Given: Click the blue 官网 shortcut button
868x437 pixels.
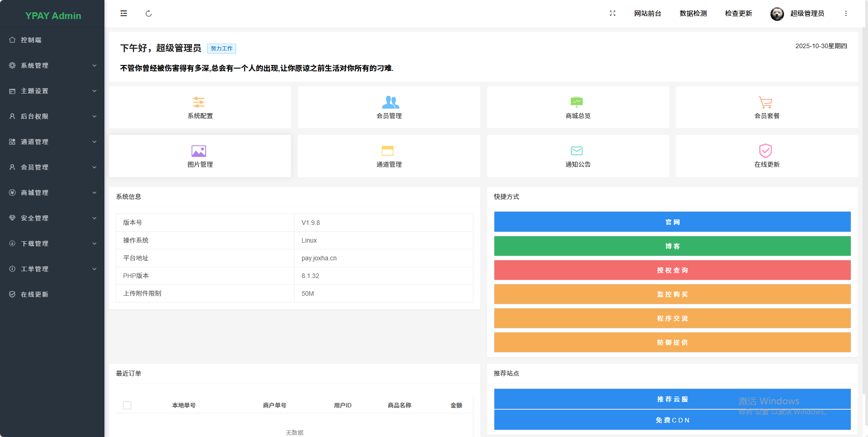Looking at the screenshot, I should 672,222.
